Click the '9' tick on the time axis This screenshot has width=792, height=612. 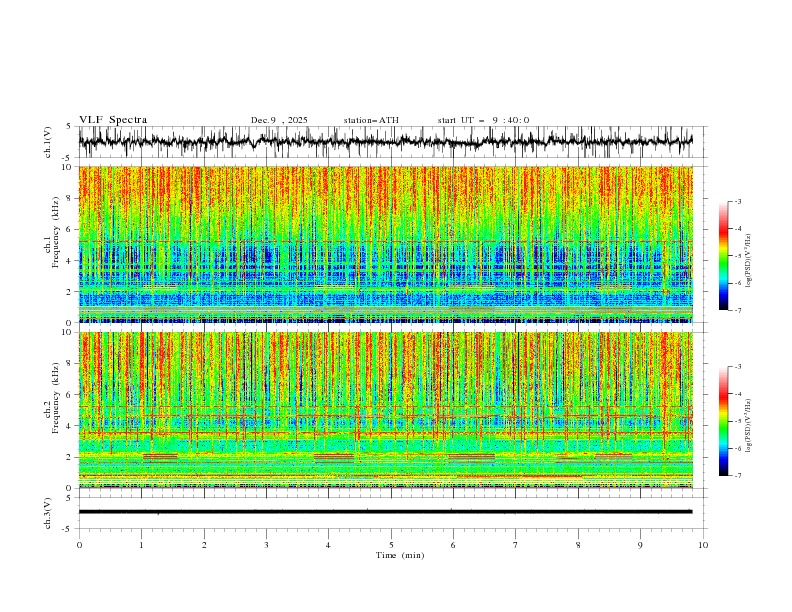pos(640,545)
